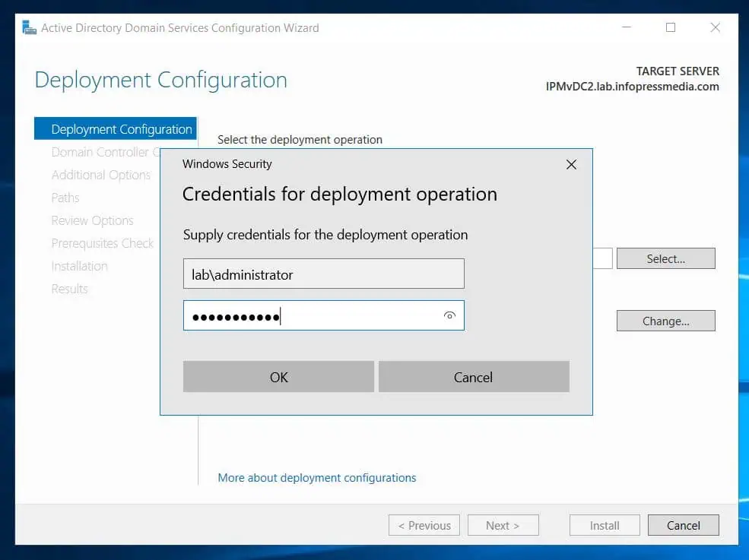This screenshot has width=749, height=560.
Task: Click the 'Select the deployment operation' label
Action: click(x=300, y=139)
